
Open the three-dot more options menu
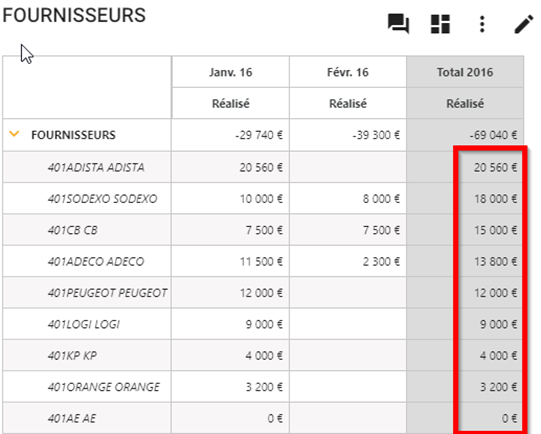pyautogui.click(x=482, y=24)
